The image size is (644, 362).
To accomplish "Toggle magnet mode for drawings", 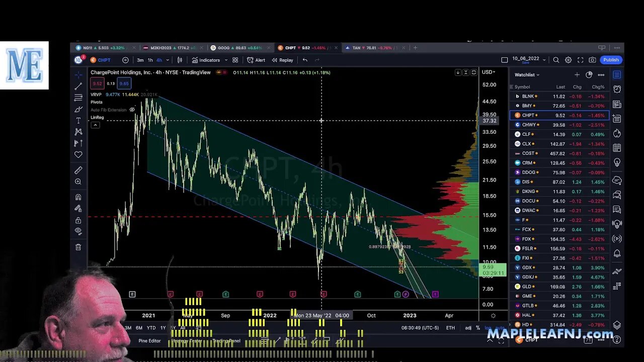I will (x=78, y=197).
